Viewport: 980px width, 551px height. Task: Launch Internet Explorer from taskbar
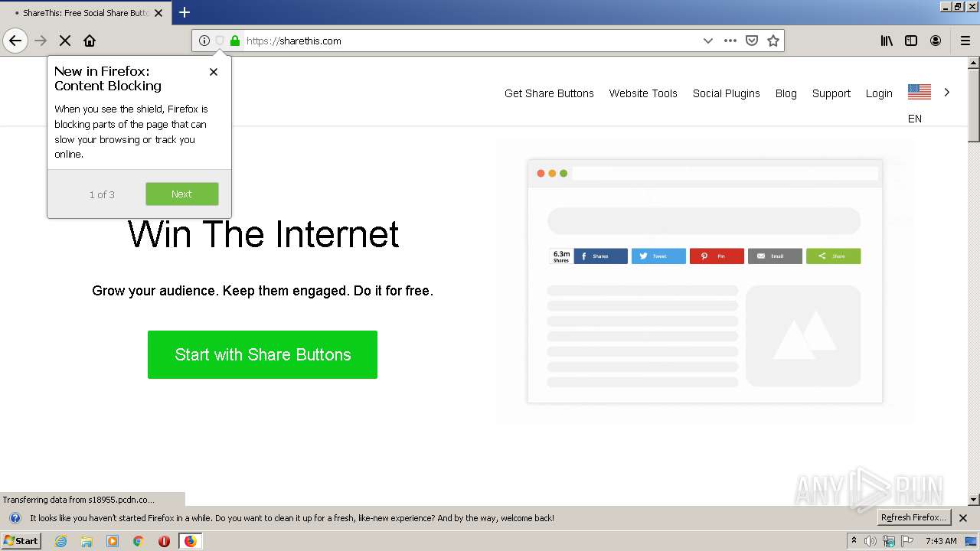pyautogui.click(x=61, y=541)
